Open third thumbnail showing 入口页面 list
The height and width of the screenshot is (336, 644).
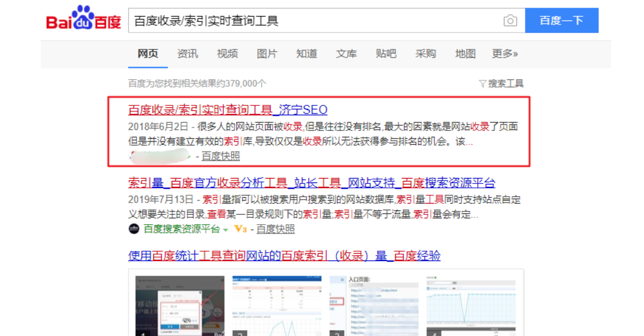[374, 306]
